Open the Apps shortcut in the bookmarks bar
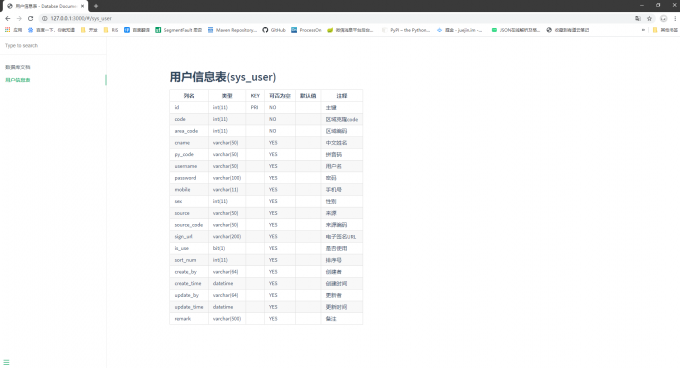 (13, 30)
